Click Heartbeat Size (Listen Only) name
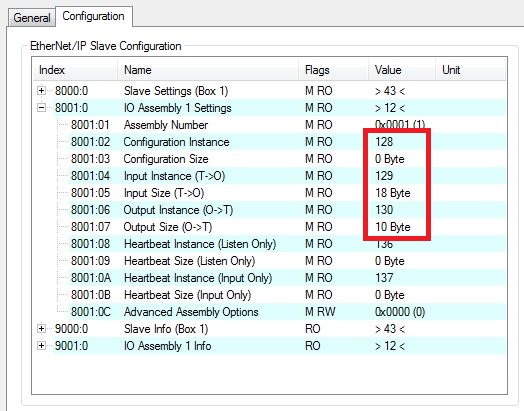The width and height of the screenshot is (524, 411). [x=189, y=261]
